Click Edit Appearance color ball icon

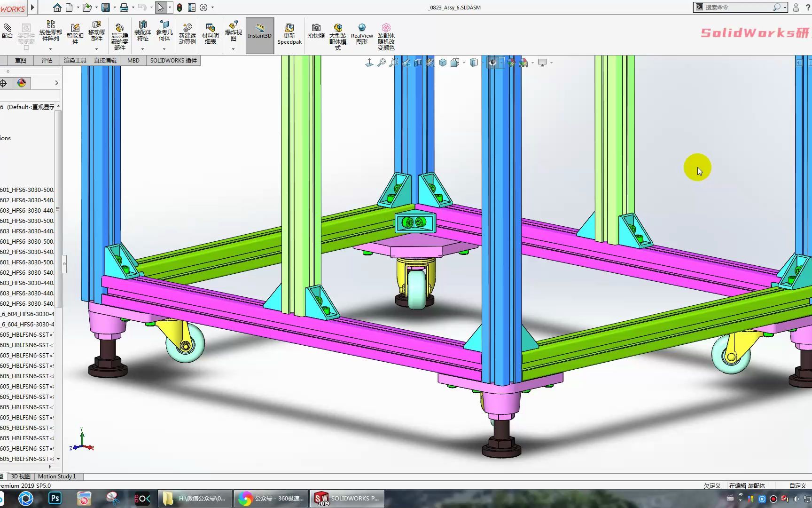511,63
